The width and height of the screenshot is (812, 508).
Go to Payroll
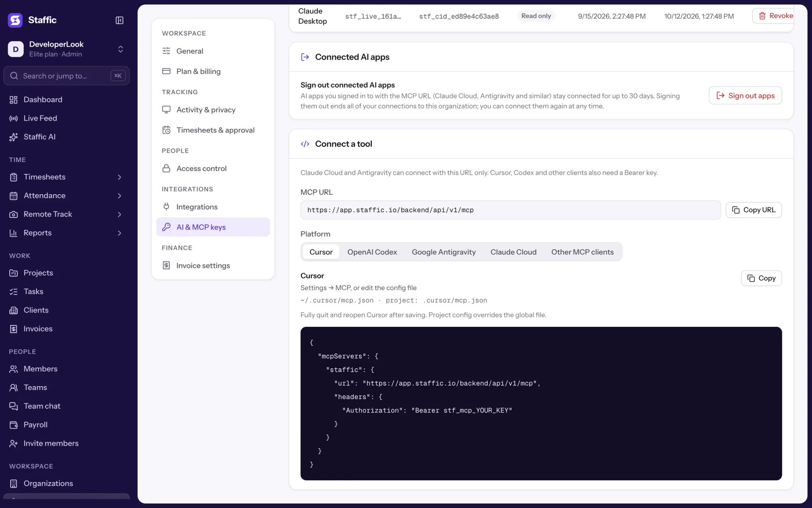pos(66,425)
